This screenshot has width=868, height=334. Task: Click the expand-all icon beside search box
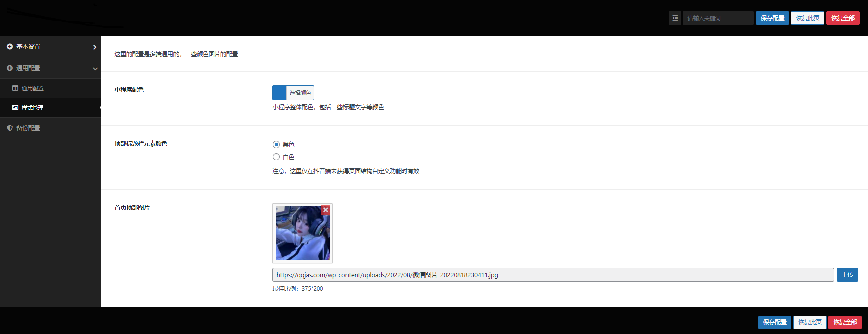pyautogui.click(x=675, y=18)
